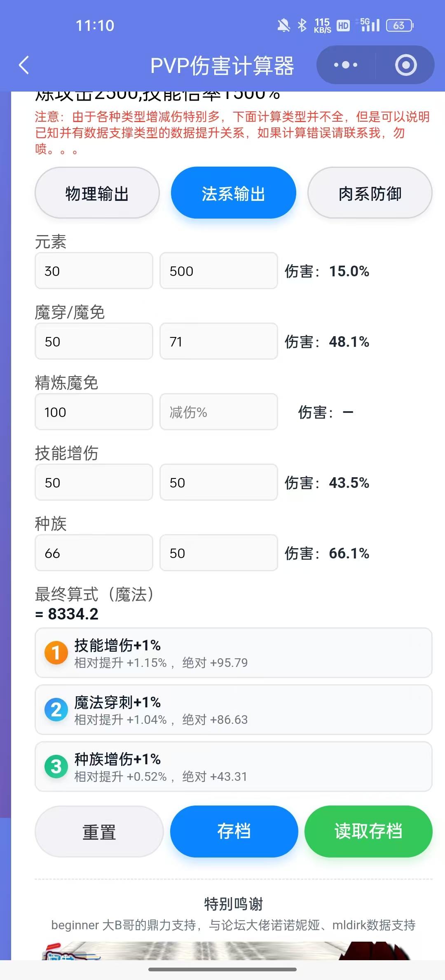This screenshot has height=980, width=445.
Task: Click 精炼魔免 field containing 100
Action: click(x=94, y=412)
